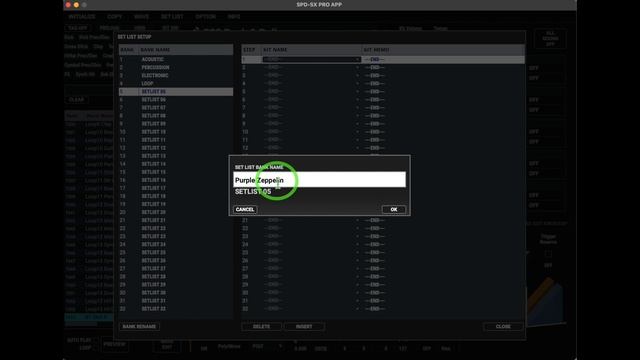The image size is (640, 360).
Task: Open the WAVE menu
Action: tap(141, 17)
